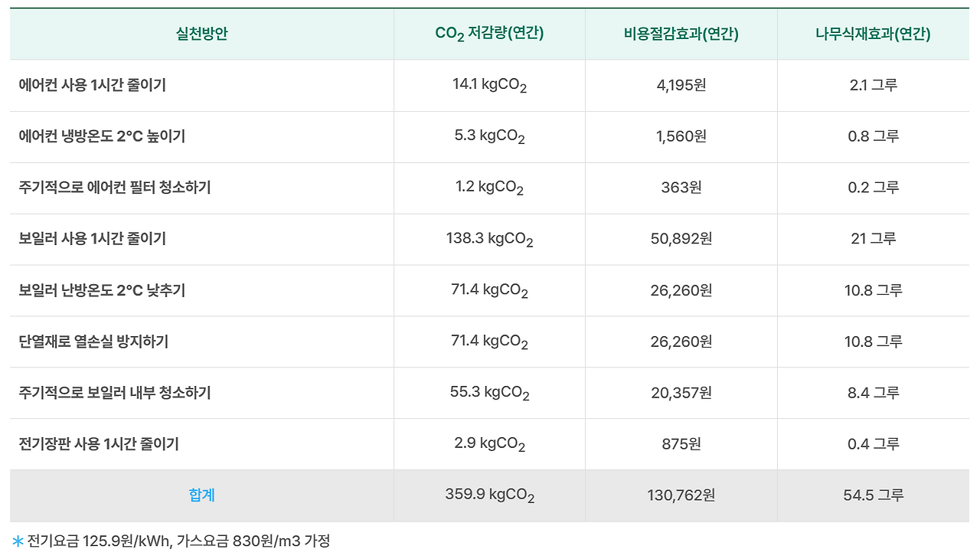The height and width of the screenshot is (559, 980).
Task: Select the CO2 저감량(연간) column header
Action: [x=489, y=34]
